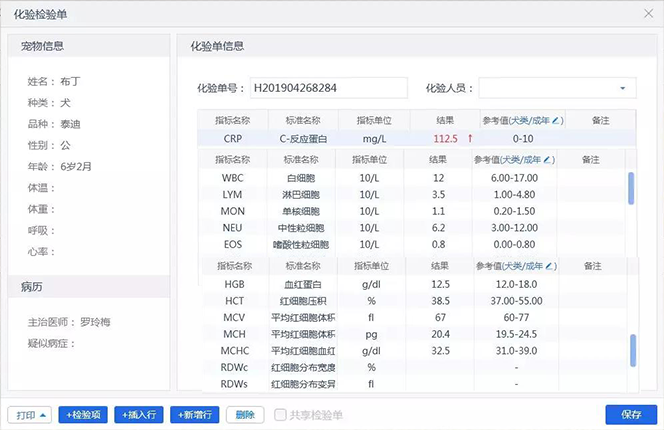Save the lab form with 保存
Image resolution: width=664 pixels, height=430 pixels.
pos(631,414)
